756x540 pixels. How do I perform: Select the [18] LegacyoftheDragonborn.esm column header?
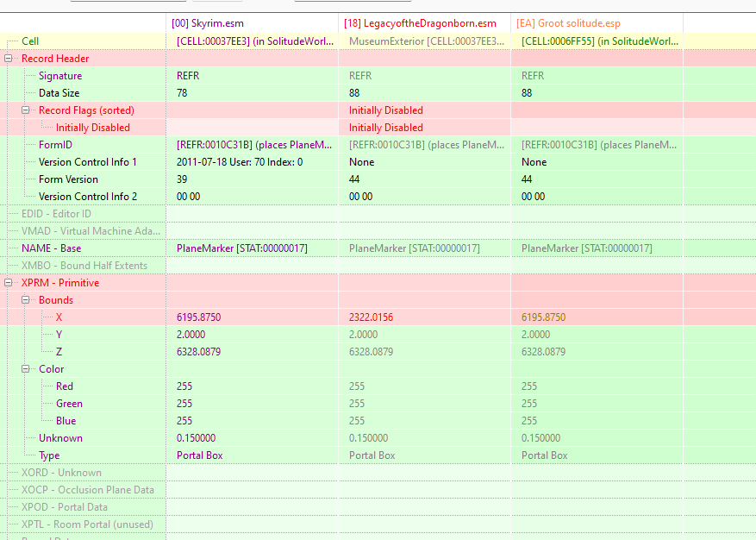[x=425, y=23]
